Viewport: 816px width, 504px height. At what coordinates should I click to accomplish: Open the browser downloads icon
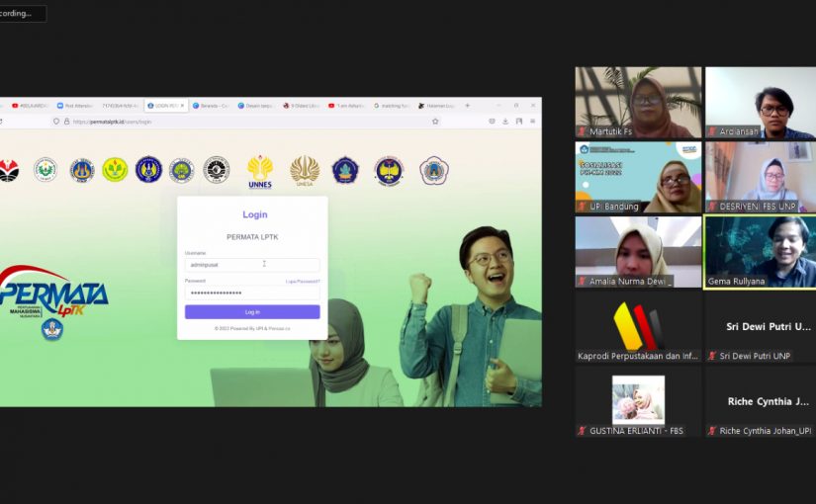tap(504, 122)
